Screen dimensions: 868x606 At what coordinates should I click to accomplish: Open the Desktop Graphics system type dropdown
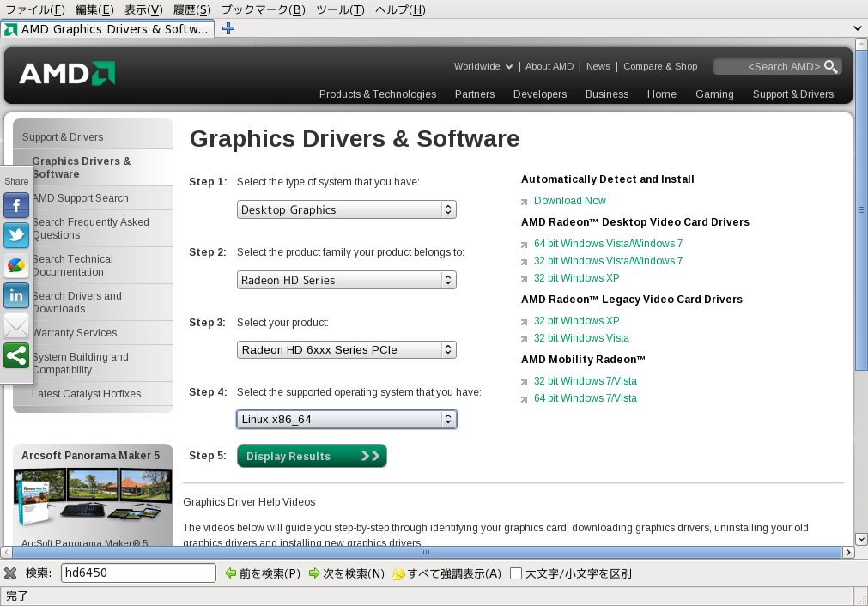coord(347,209)
